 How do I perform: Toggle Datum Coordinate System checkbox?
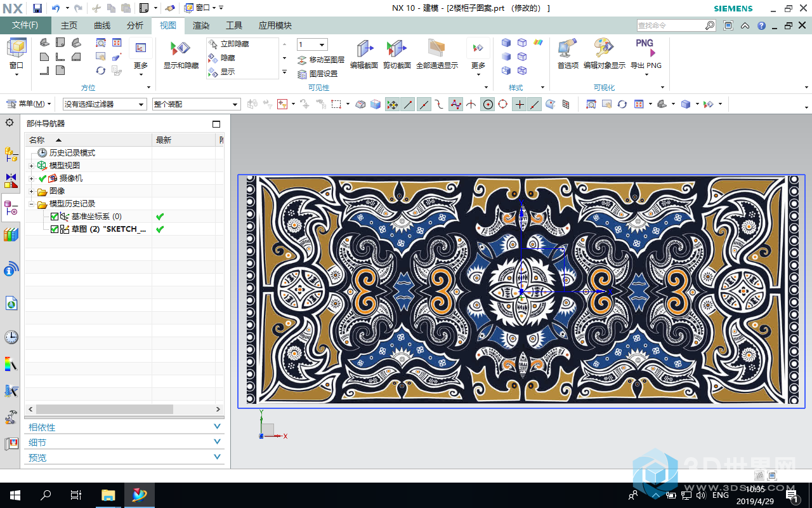coord(55,217)
